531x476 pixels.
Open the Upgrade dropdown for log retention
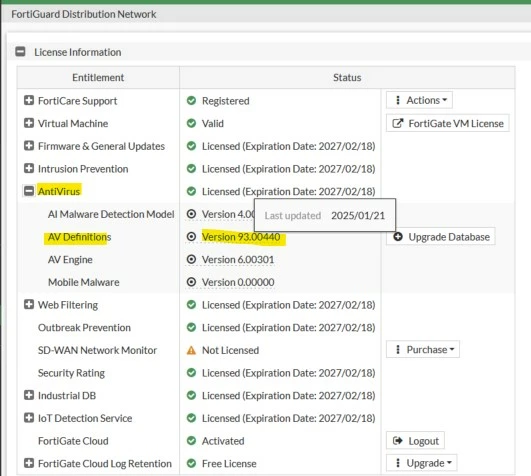click(421, 463)
